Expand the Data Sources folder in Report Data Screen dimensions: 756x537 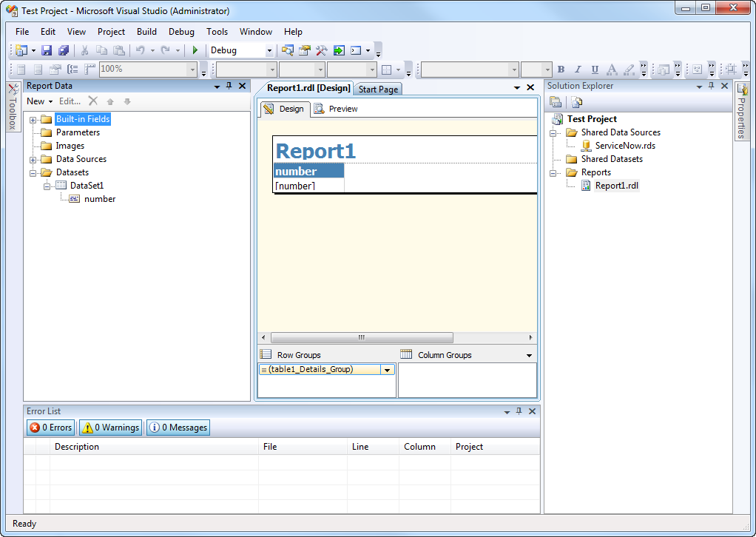tap(33, 160)
